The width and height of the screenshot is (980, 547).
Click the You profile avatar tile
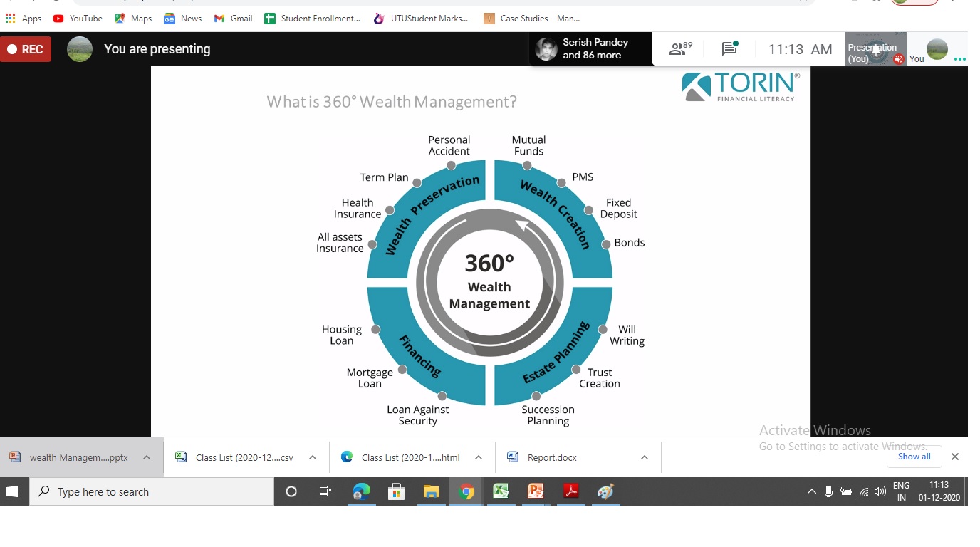coord(937,49)
